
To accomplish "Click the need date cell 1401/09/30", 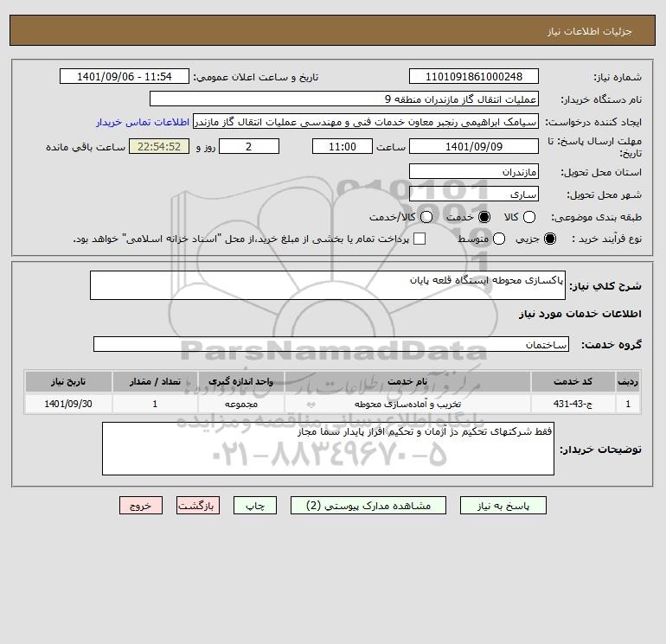I will [68, 404].
